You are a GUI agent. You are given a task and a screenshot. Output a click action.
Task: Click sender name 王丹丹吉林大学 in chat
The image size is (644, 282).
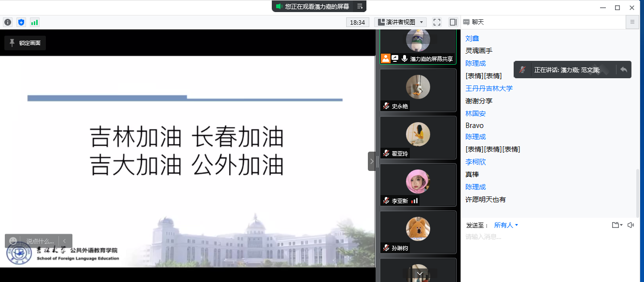click(x=489, y=88)
